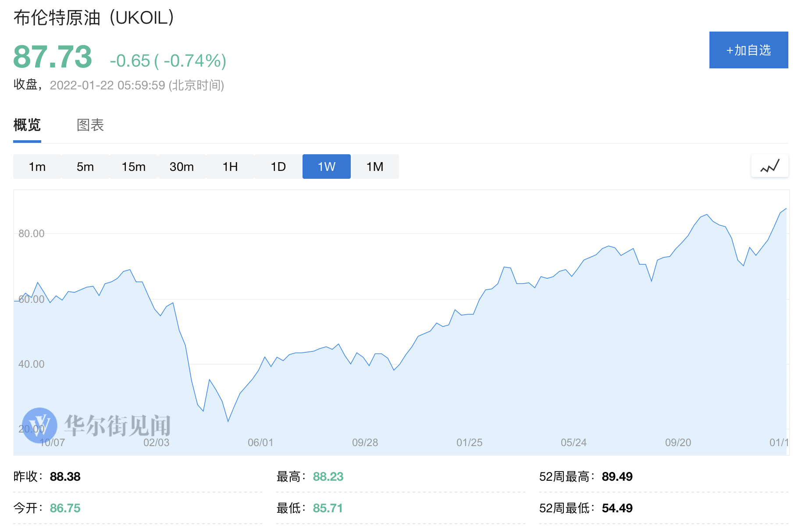Set chart interval to 1D

tap(278, 167)
